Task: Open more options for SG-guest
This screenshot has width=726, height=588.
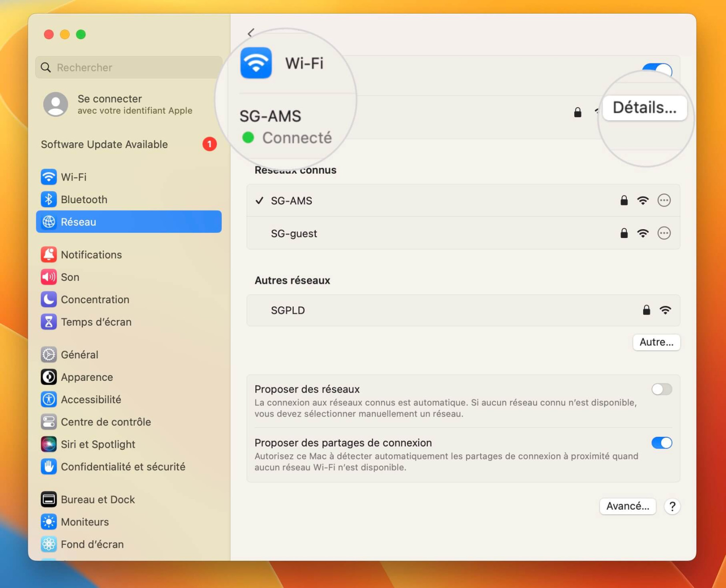Action: click(x=664, y=233)
